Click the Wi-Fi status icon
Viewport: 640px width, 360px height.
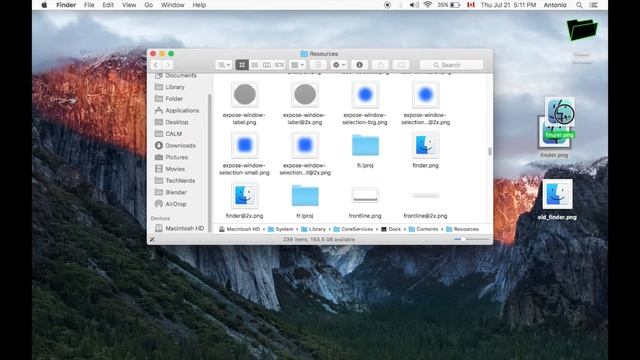pyautogui.click(x=427, y=5)
